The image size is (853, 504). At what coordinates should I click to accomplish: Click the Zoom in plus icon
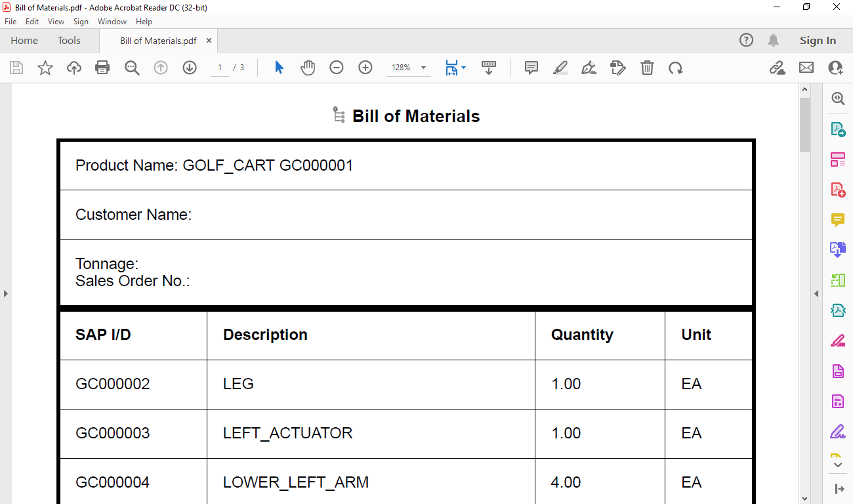[x=365, y=68]
